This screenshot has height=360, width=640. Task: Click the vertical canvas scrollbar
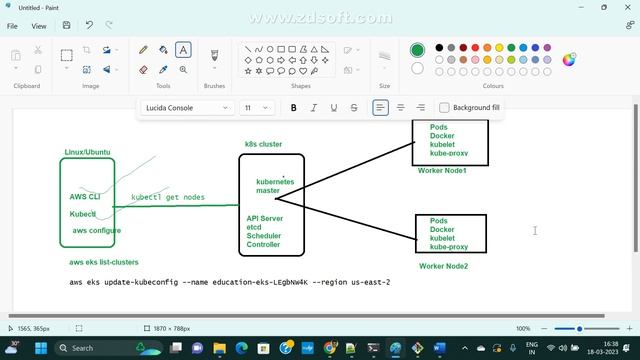tap(636, 179)
